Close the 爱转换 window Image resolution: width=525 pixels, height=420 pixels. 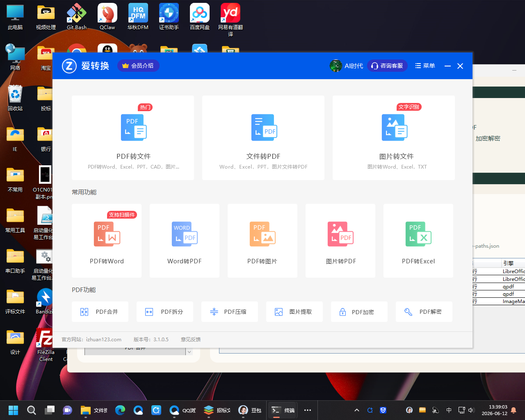click(x=460, y=66)
